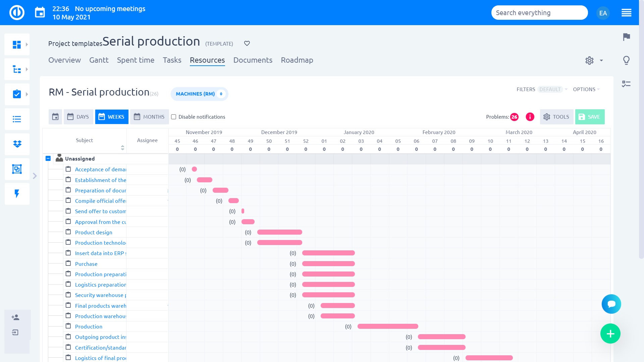Open the DEFAULT filters dropdown

[552, 89]
